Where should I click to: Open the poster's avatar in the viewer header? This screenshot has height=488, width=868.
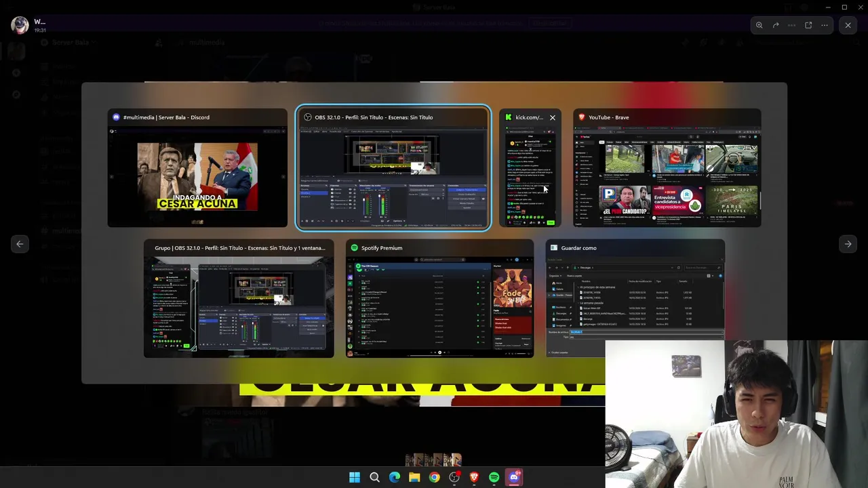coord(20,25)
